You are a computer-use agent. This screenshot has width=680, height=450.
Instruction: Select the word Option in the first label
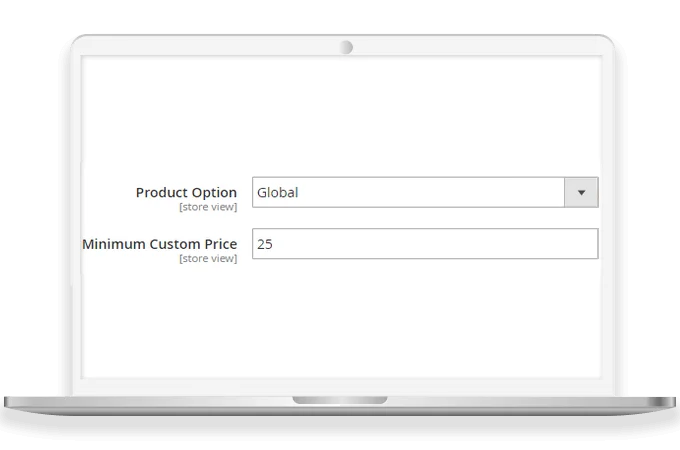tap(214, 192)
